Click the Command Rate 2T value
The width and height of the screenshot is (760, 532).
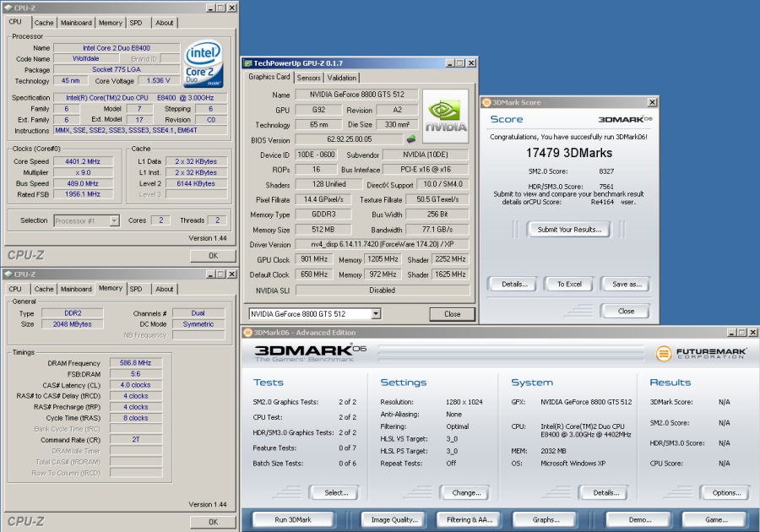click(136, 439)
